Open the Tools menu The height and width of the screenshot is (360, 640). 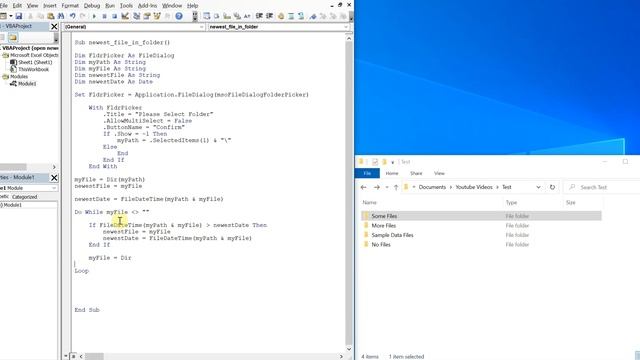[x=126, y=6]
